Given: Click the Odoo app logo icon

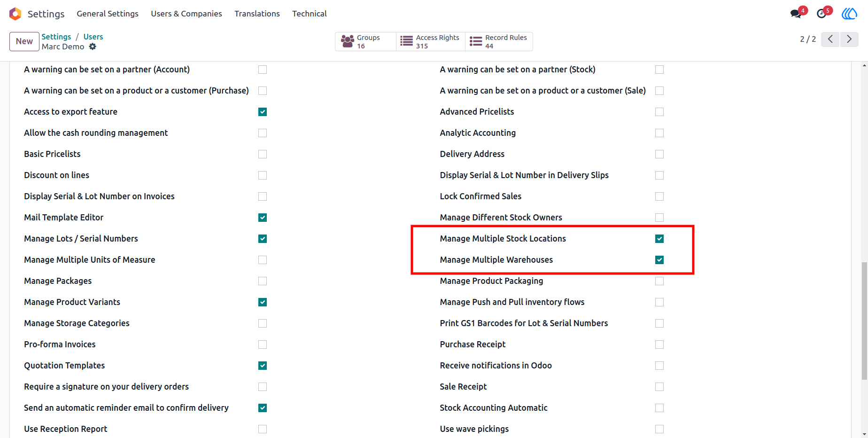Looking at the screenshot, I should pos(15,14).
